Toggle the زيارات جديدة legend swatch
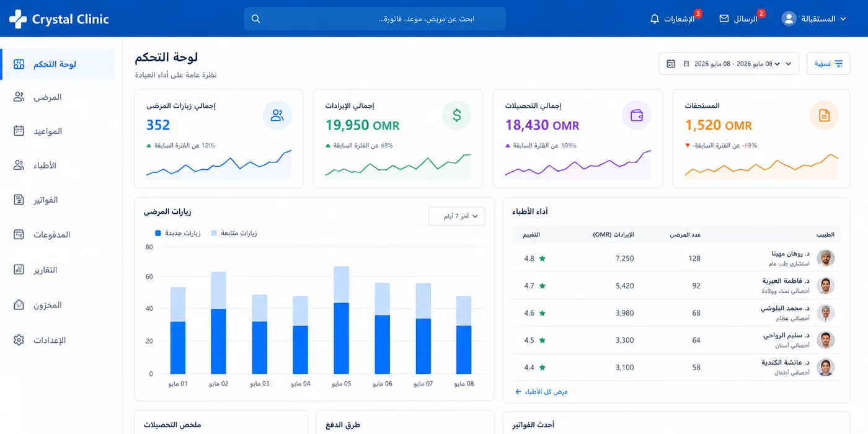868x434 pixels. [158, 233]
